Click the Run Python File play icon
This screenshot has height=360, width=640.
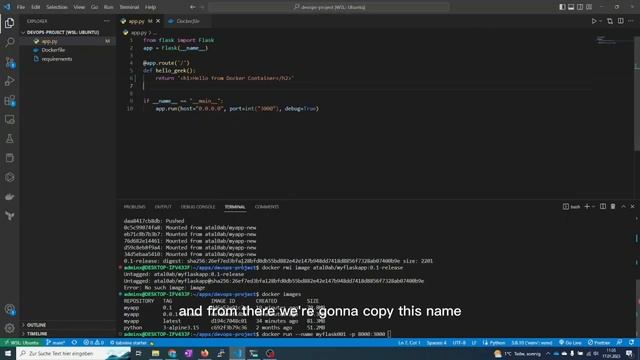(594, 21)
